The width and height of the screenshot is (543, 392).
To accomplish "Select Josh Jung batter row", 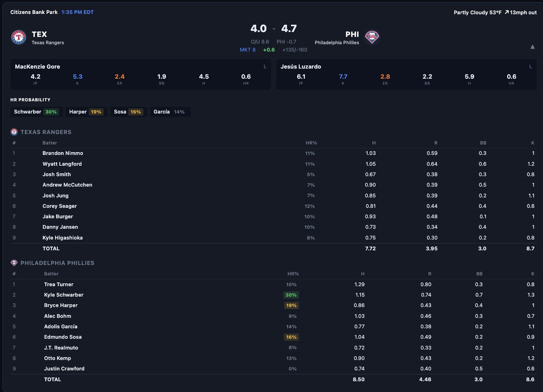I will tap(274, 196).
